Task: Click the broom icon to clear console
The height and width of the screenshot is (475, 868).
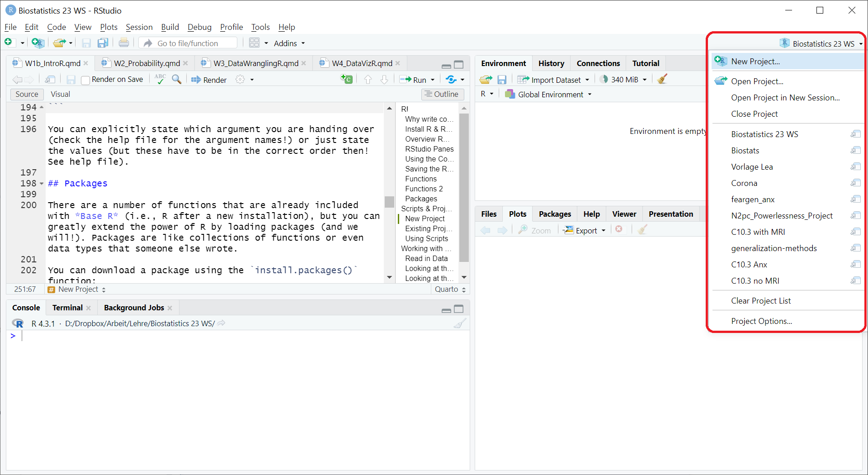Action: tap(460, 323)
